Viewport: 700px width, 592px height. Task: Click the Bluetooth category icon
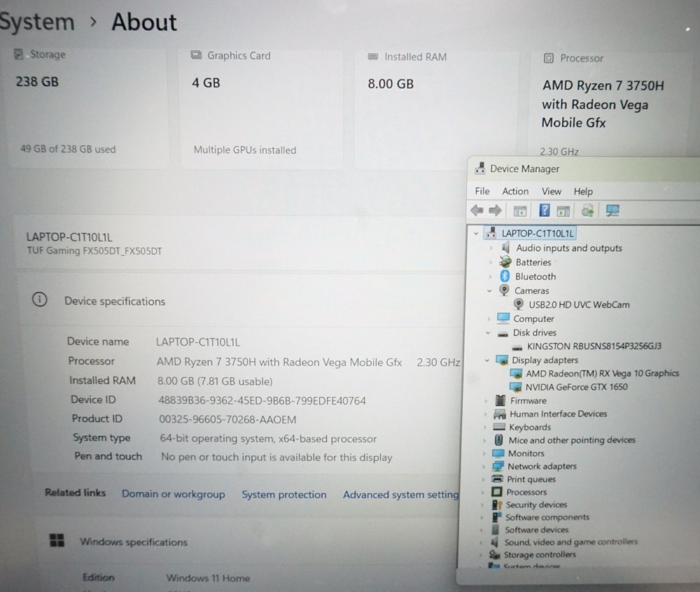(x=505, y=276)
